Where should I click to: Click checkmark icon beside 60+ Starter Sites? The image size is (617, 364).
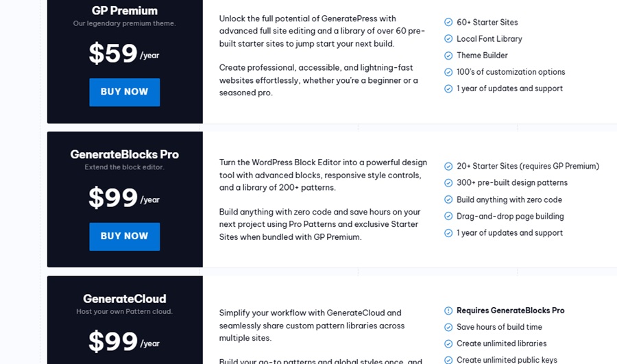448,23
